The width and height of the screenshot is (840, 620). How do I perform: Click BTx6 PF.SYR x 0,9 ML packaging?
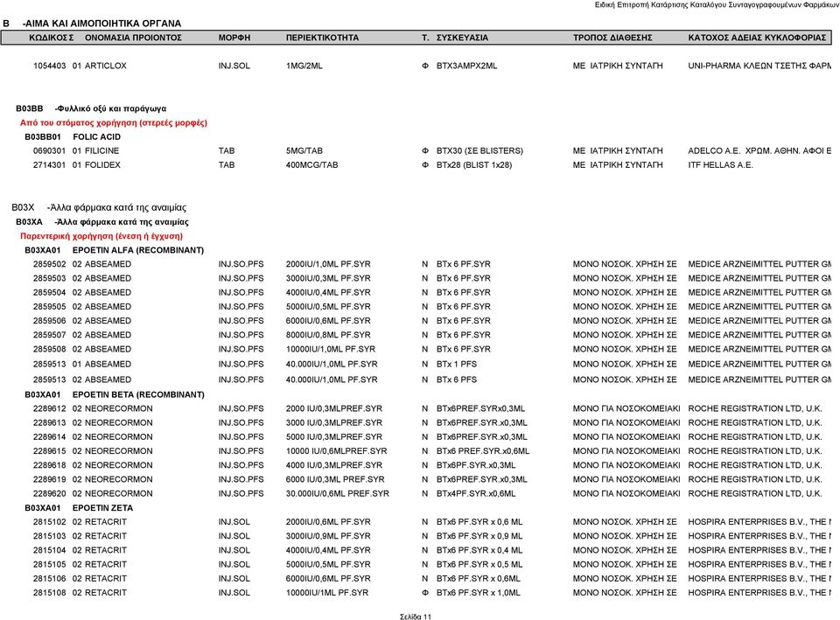tap(479, 536)
